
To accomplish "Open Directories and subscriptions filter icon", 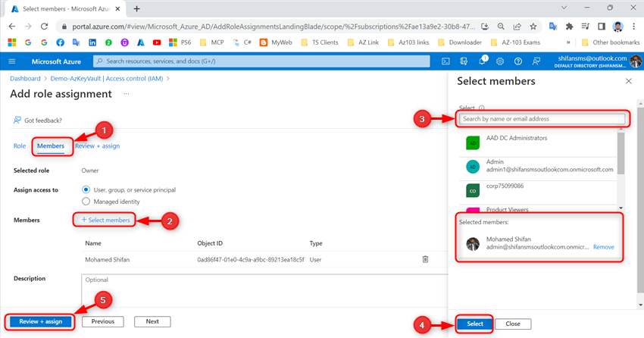I will [x=464, y=61].
